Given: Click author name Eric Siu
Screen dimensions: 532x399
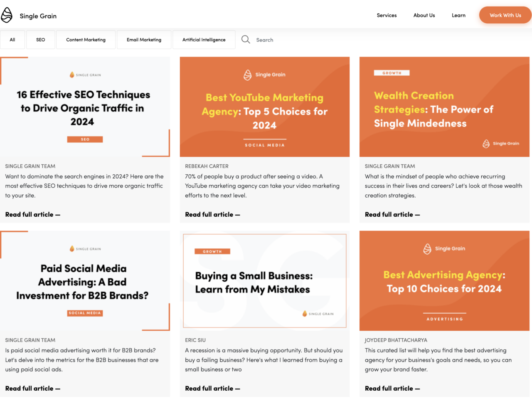Looking at the screenshot, I should point(195,340).
